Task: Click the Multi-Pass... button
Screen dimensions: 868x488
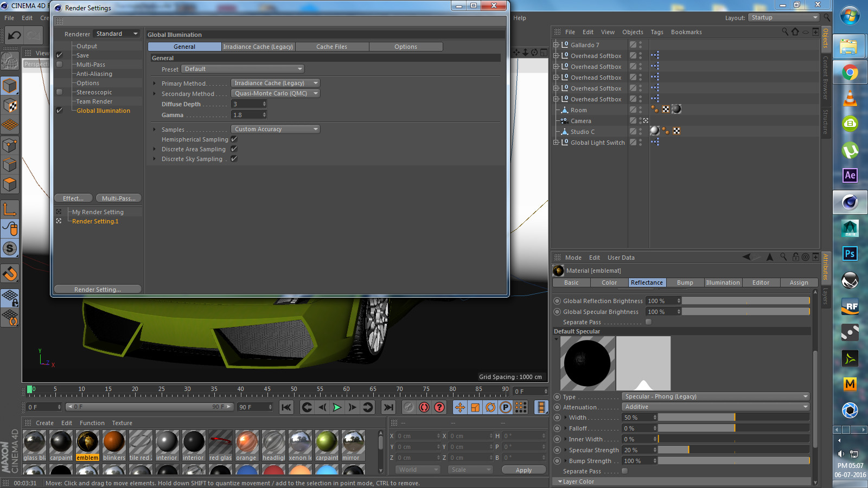Action: click(119, 198)
